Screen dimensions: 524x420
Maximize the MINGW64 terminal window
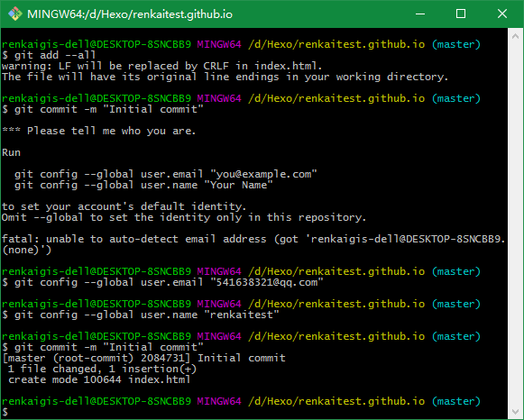tap(461, 14)
